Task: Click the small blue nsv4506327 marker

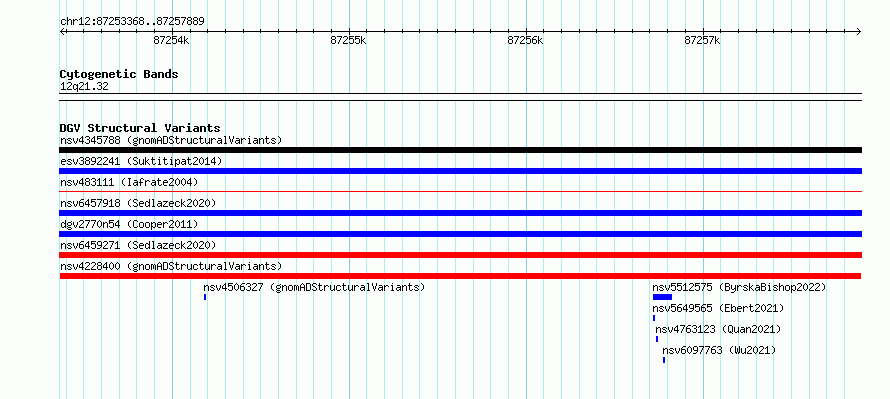Action: 205,297
